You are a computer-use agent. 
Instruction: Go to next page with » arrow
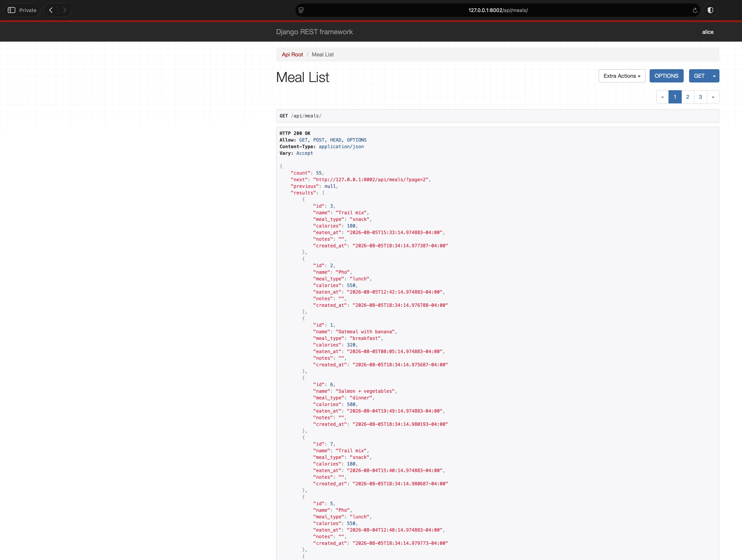pos(713,97)
